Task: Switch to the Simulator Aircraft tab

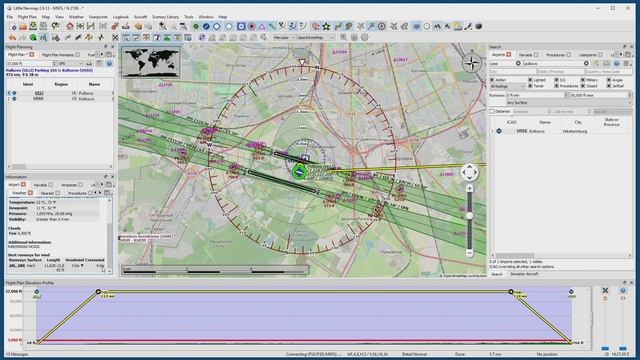Action: pyautogui.click(x=524, y=274)
